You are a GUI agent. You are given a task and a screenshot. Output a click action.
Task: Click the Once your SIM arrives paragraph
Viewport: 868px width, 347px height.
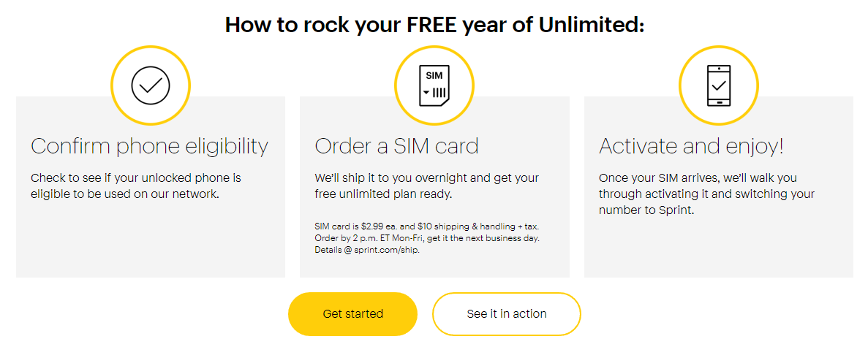(x=706, y=194)
